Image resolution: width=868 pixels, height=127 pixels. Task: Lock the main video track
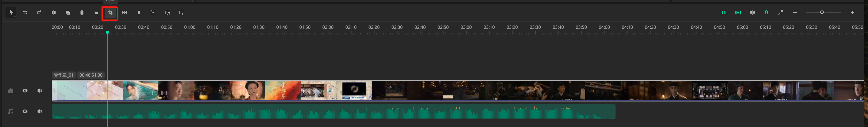[x=11, y=91]
